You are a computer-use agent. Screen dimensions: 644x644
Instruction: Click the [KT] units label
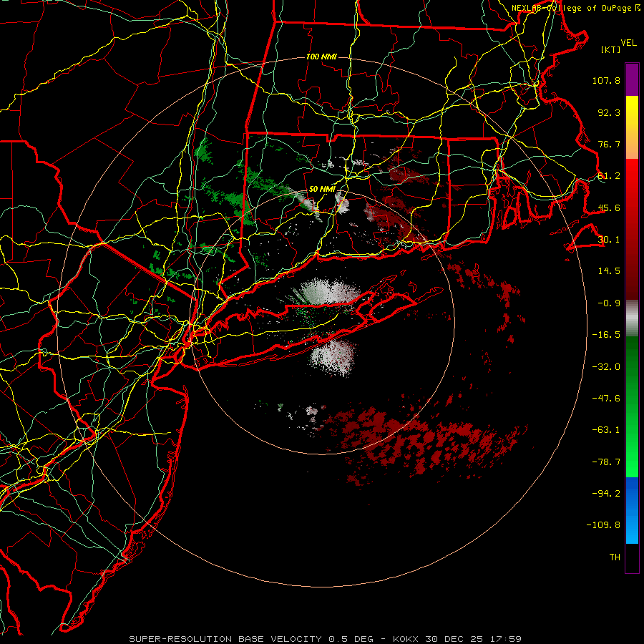click(x=611, y=49)
